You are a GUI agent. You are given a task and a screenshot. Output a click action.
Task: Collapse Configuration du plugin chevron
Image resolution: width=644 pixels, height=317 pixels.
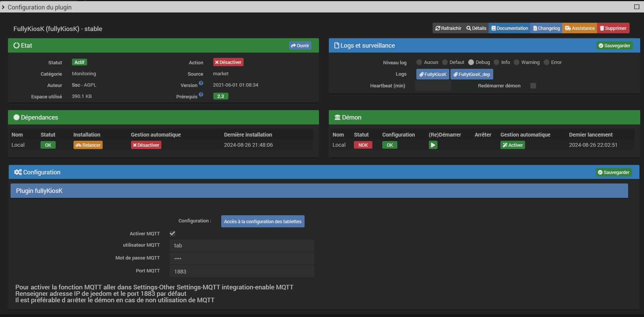coord(3,7)
